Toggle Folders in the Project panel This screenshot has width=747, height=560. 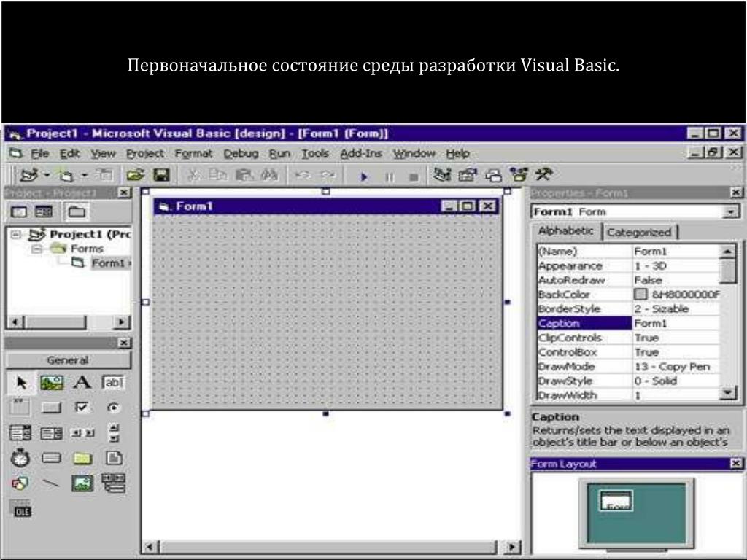click(76, 211)
